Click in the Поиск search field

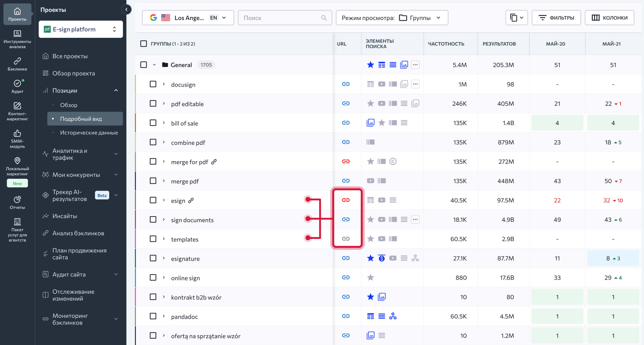[x=285, y=18]
